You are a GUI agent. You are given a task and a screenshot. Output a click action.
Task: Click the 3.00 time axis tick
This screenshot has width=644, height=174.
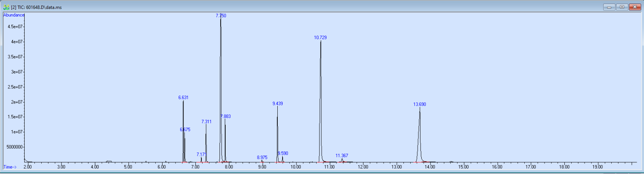(x=61, y=167)
